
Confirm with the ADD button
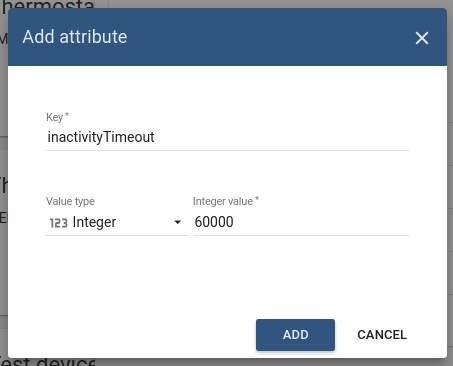coord(295,335)
